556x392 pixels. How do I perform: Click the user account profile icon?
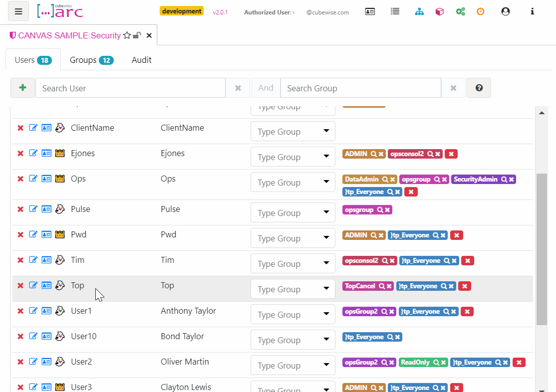[505, 11]
